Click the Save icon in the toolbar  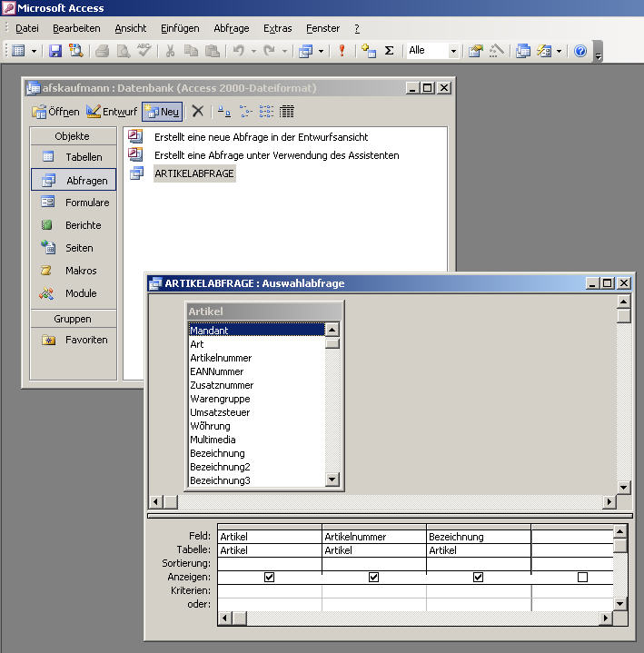(x=55, y=51)
